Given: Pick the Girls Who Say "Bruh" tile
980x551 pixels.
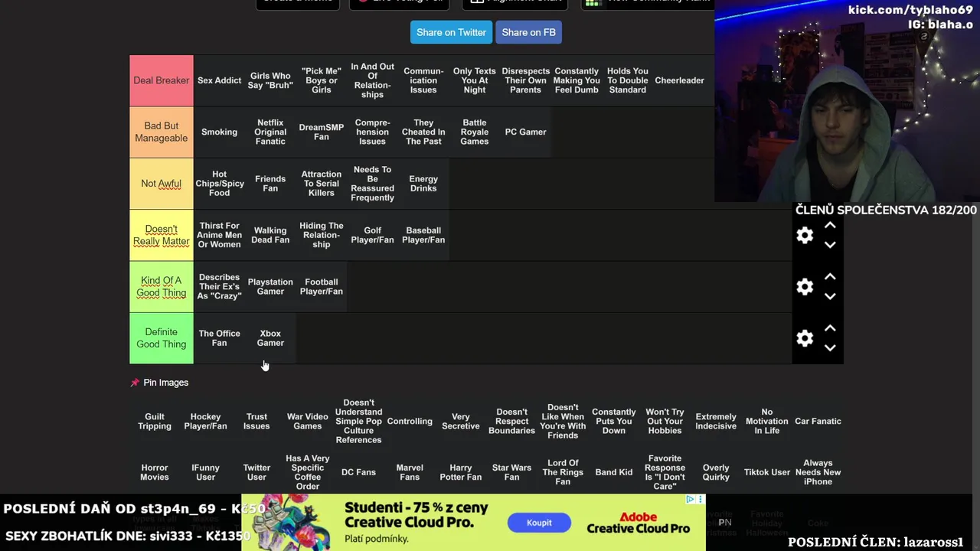Looking at the screenshot, I should (270, 80).
